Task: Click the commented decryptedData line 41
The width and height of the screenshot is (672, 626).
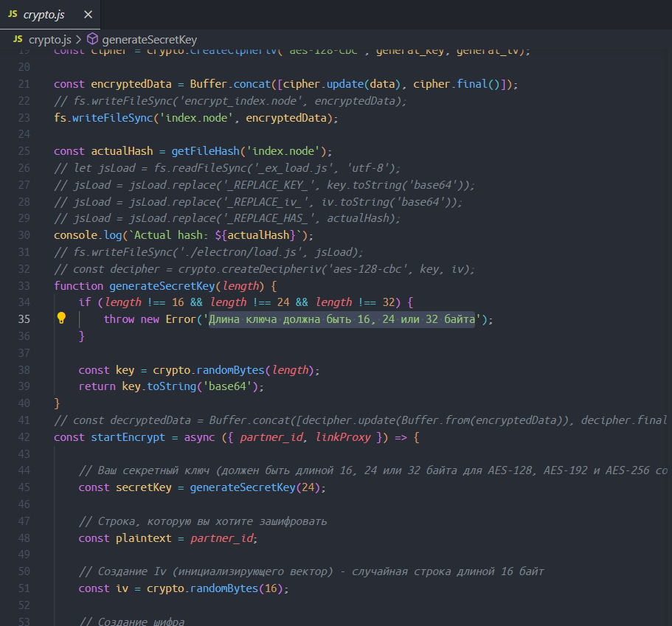Action: point(361,420)
